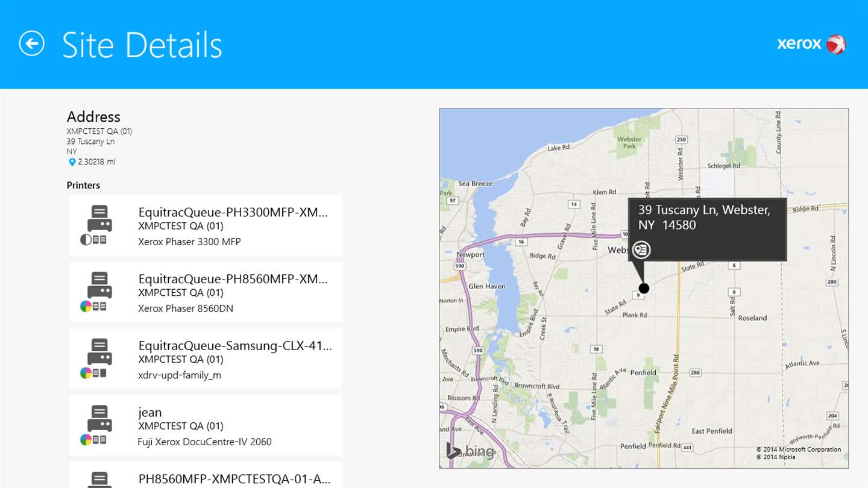Click the Webster Park label on map

[629, 142]
